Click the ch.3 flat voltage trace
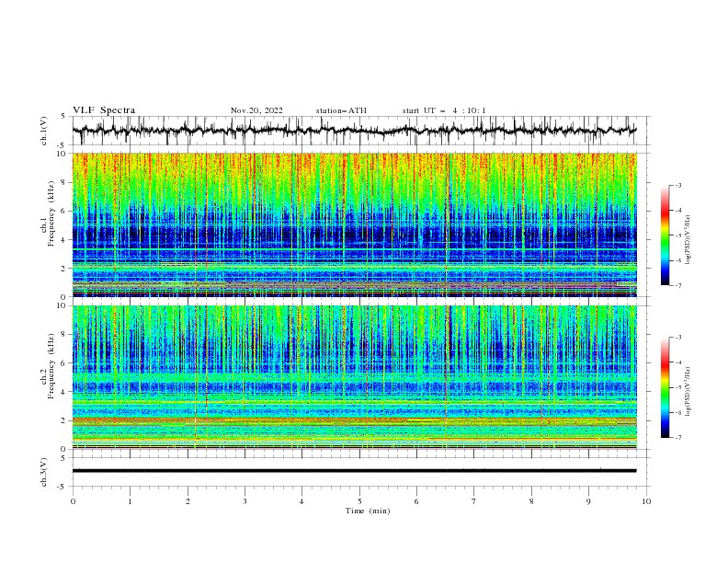This screenshot has width=728, height=563. coord(354,471)
